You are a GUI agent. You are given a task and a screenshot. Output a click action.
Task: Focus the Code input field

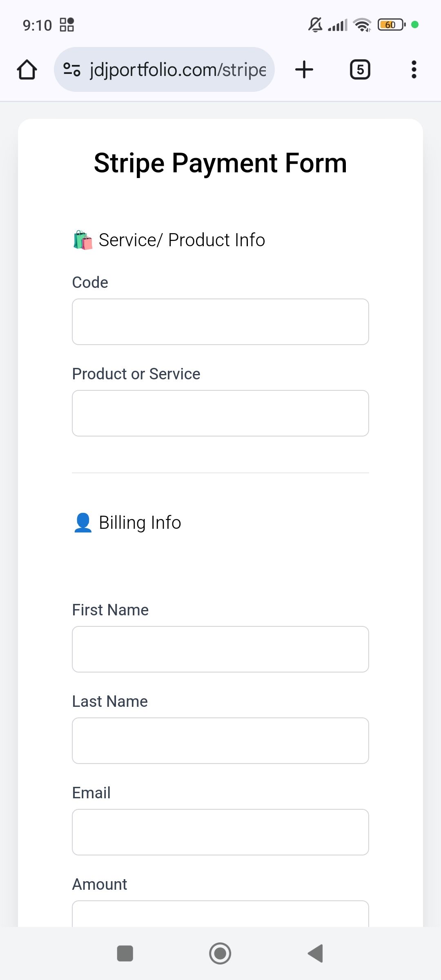pos(220,322)
